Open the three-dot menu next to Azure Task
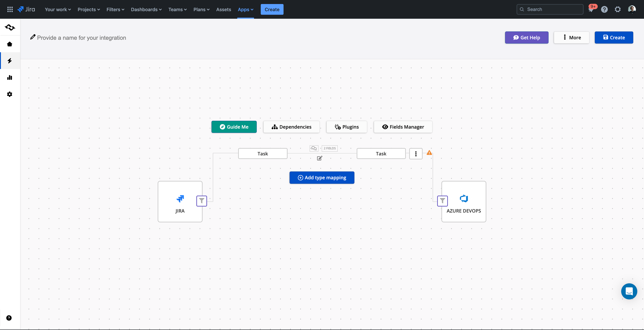The image size is (644, 330). pos(416,154)
